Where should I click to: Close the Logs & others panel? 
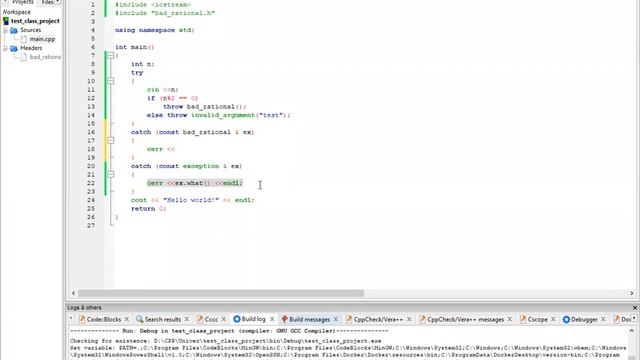click(x=634, y=308)
